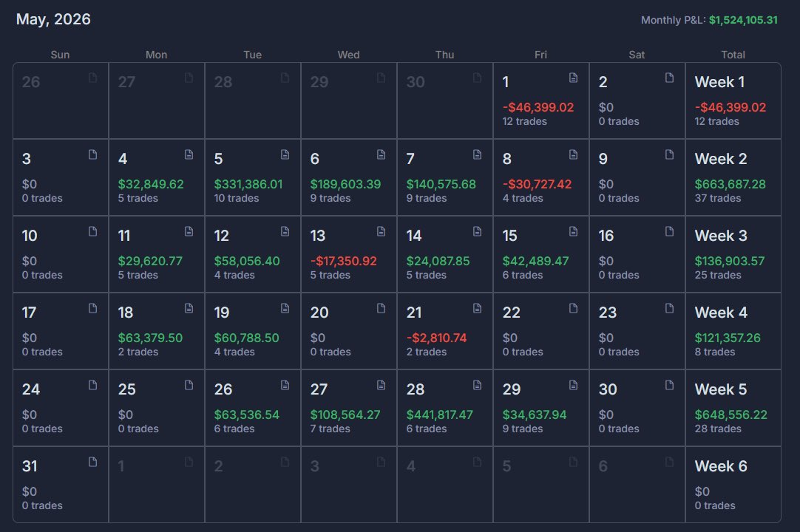Open the note icon on May 14
This screenshot has height=532, width=800.
(477, 231)
